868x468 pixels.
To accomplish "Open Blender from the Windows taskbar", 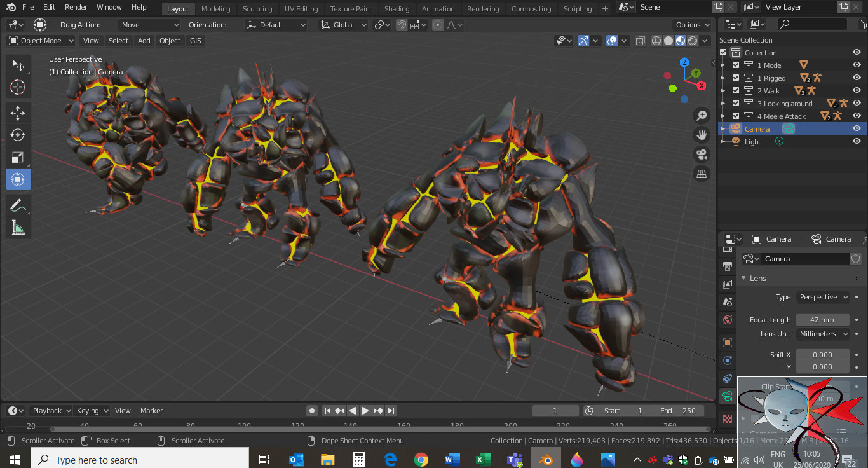I will tap(545, 459).
